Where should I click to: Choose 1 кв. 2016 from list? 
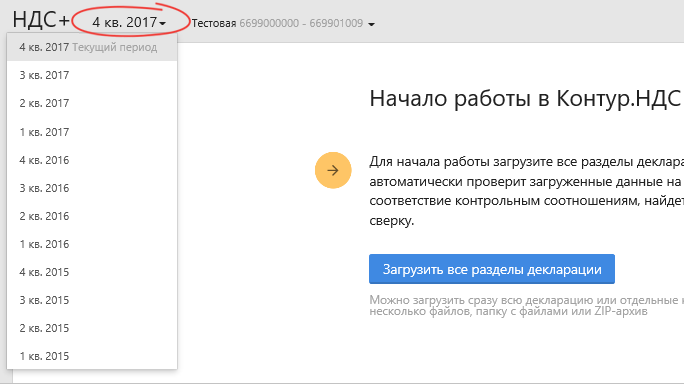(92, 244)
